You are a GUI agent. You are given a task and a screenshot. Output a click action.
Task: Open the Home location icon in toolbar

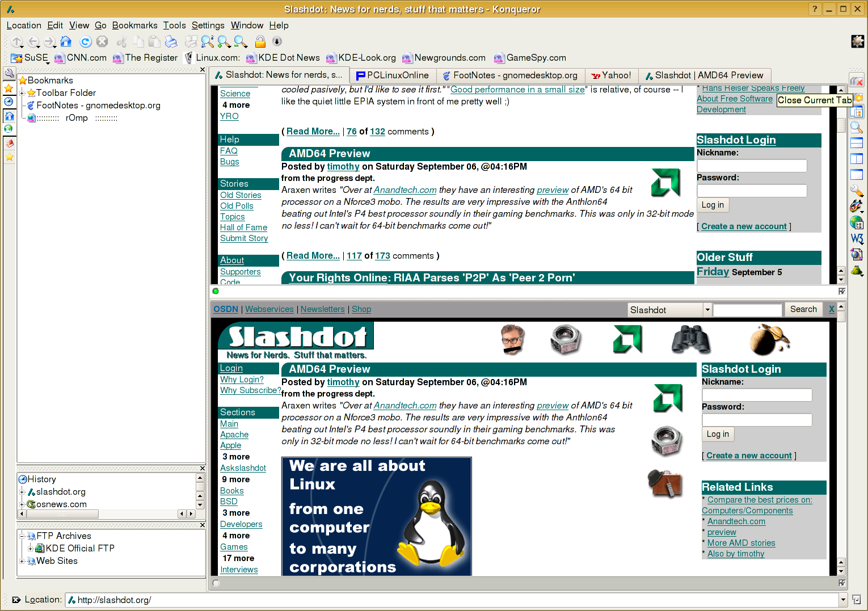tap(66, 41)
